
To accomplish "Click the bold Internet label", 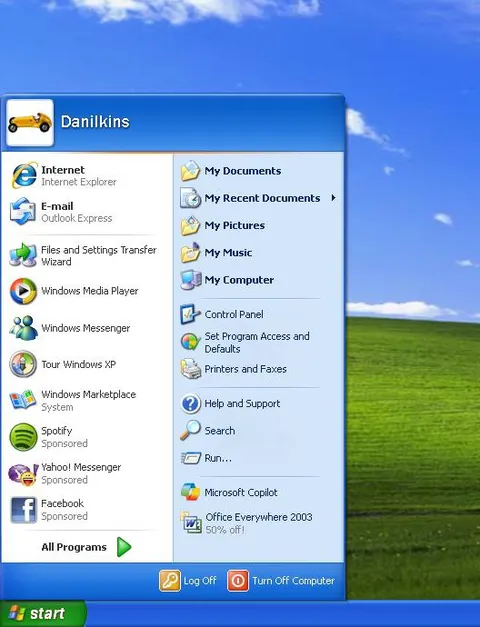I will (63, 170).
